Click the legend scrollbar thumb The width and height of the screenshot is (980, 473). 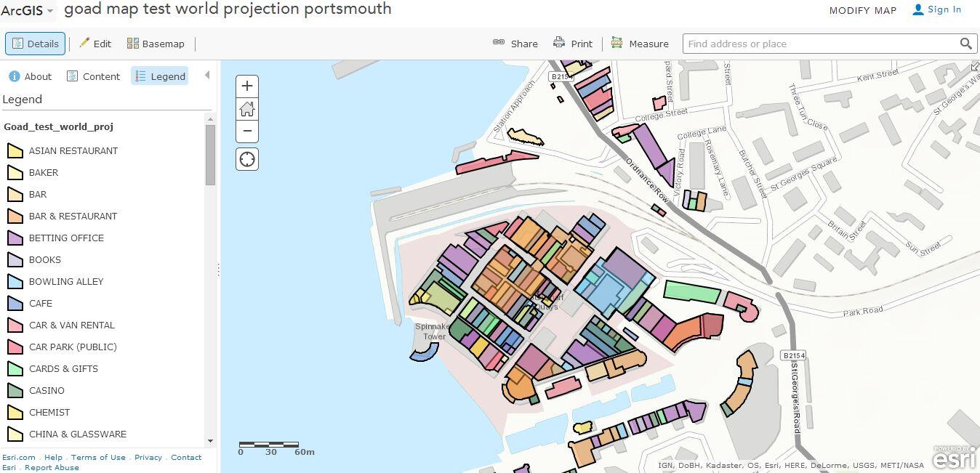210,155
